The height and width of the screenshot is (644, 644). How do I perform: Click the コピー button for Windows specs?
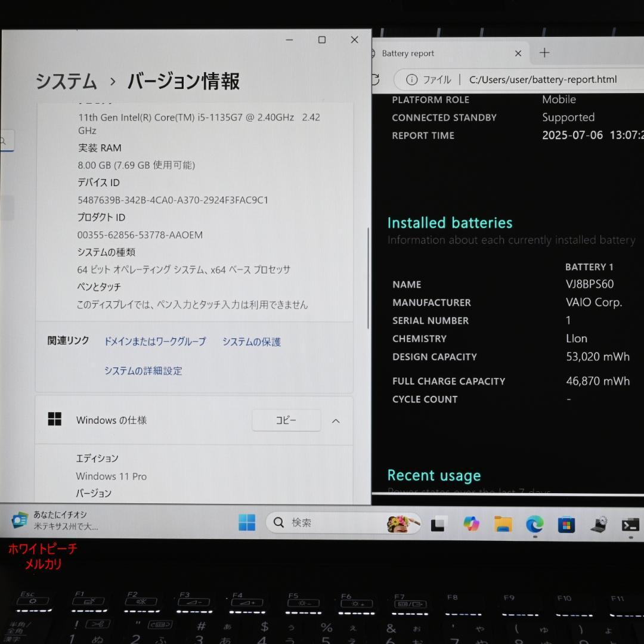[x=286, y=420]
